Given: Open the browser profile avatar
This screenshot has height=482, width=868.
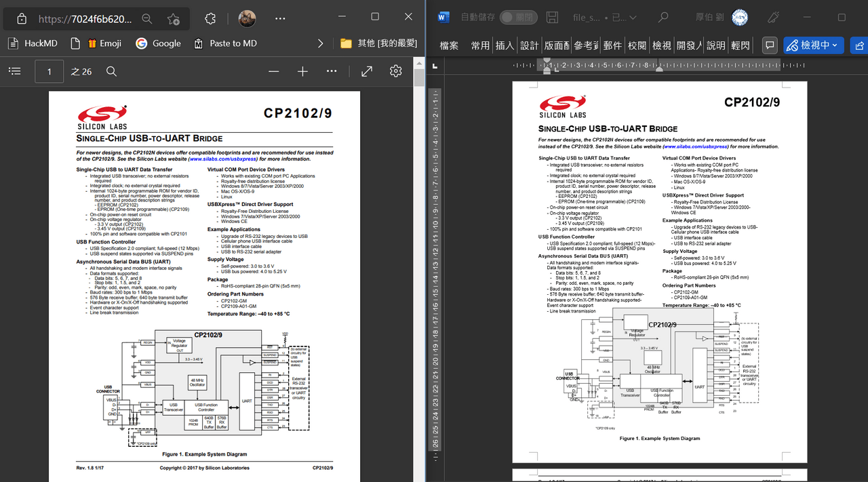Looking at the screenshot, I should point(248,19).
